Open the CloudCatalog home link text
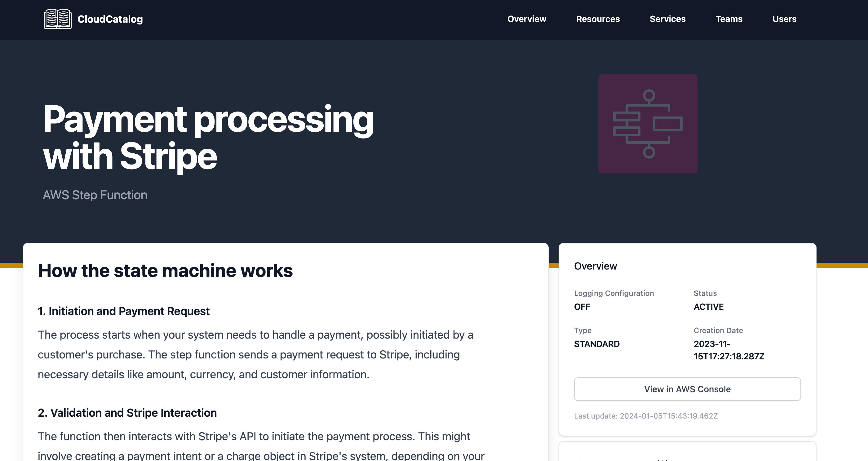 (110, 19)
